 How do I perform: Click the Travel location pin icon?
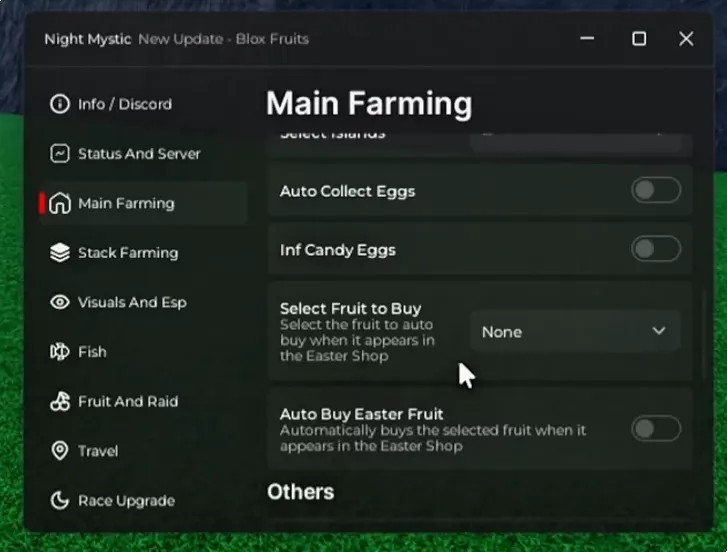(x=60, y=451)
